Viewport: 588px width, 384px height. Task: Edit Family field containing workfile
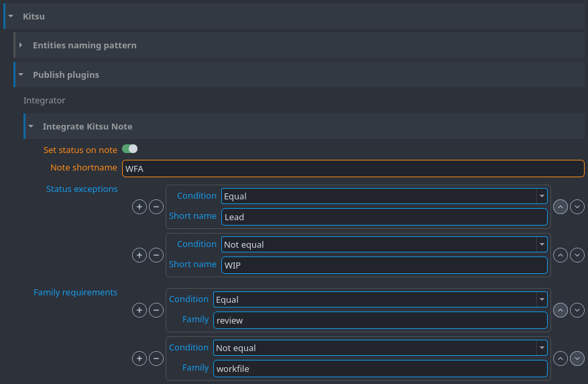380,369
